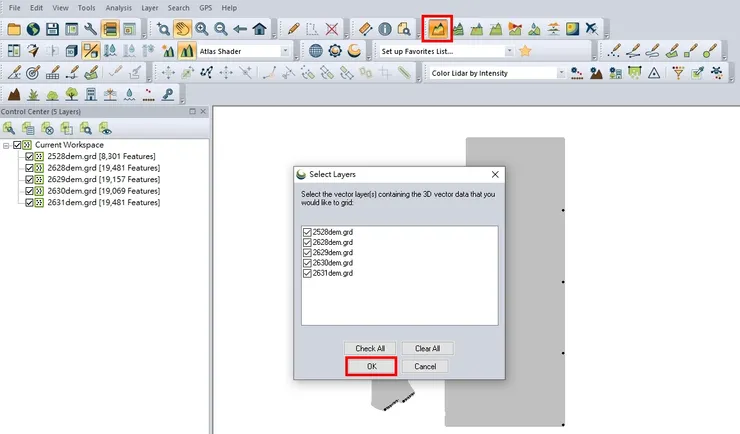Click the globe grid icon beside Atlas Shader

pyautogui.click(x=316, y=51)
